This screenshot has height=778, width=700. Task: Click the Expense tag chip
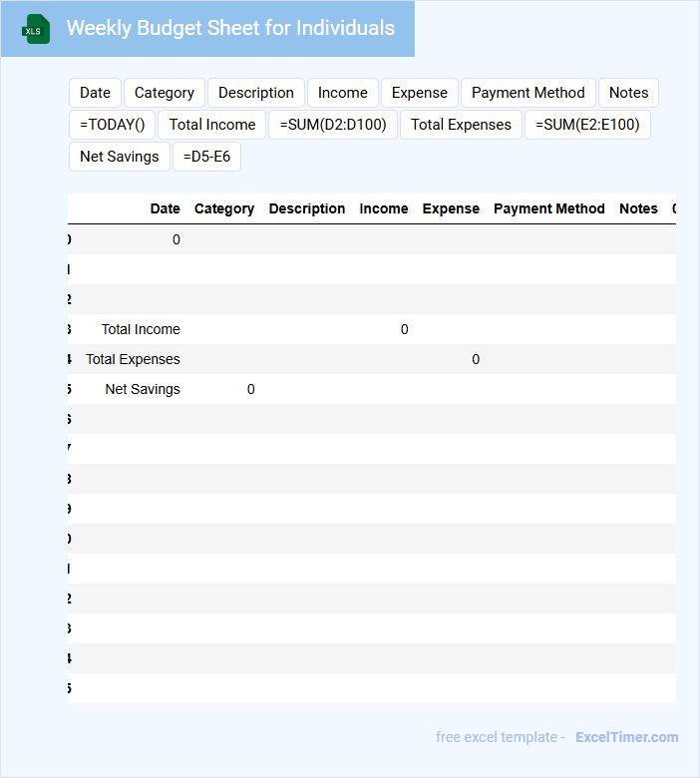click(420, 93)
